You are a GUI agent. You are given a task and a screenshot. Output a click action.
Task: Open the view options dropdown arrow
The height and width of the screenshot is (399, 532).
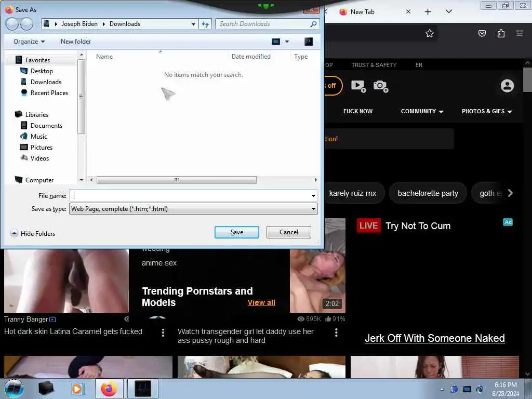point(287,42)
